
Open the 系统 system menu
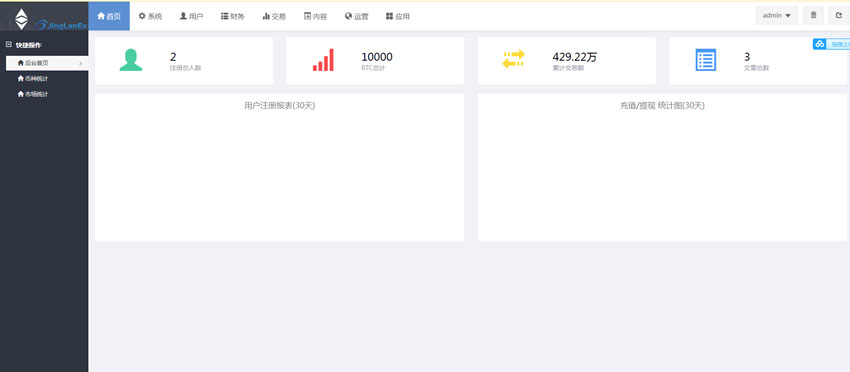[150, 16]
